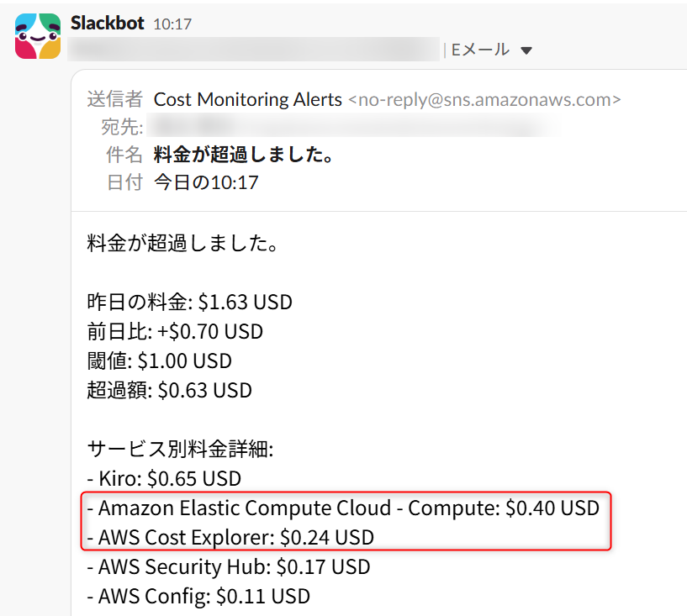The width and height of the screenshot is (687, 616).
Task: Click the 超過額 $0.63 USD line
Action: tap(169, 391)
